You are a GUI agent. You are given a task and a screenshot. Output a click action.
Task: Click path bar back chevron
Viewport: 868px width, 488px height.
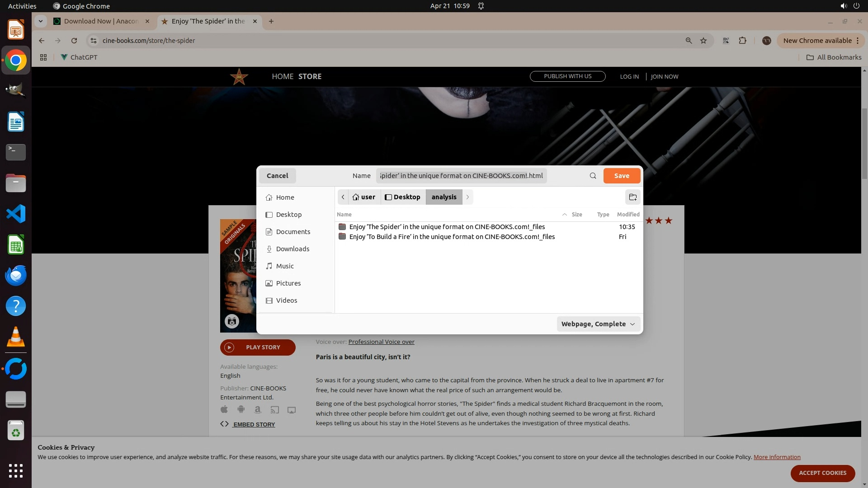coord(343,197)
